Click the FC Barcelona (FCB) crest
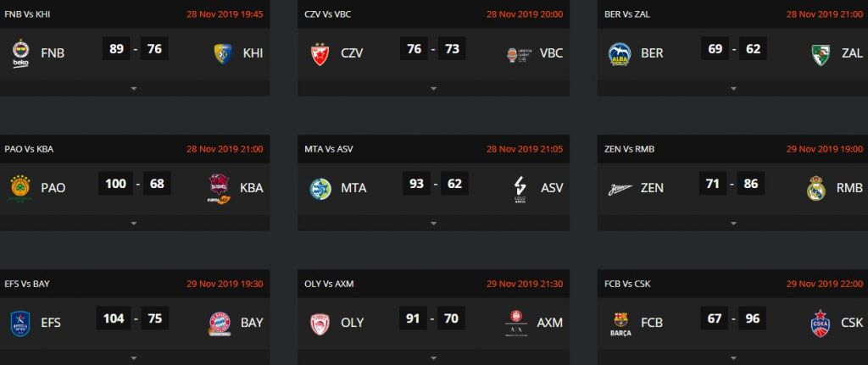The image size is (868, 365). (x=620, y=322)
